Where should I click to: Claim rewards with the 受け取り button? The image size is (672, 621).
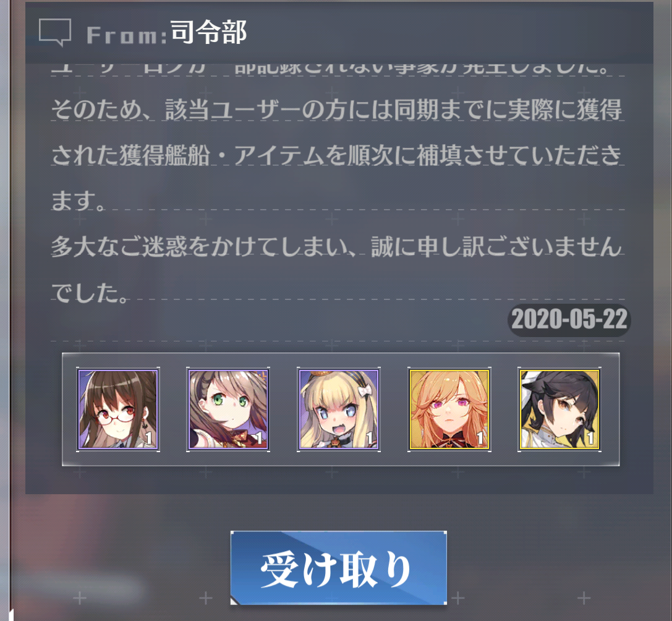pos(339,568)
